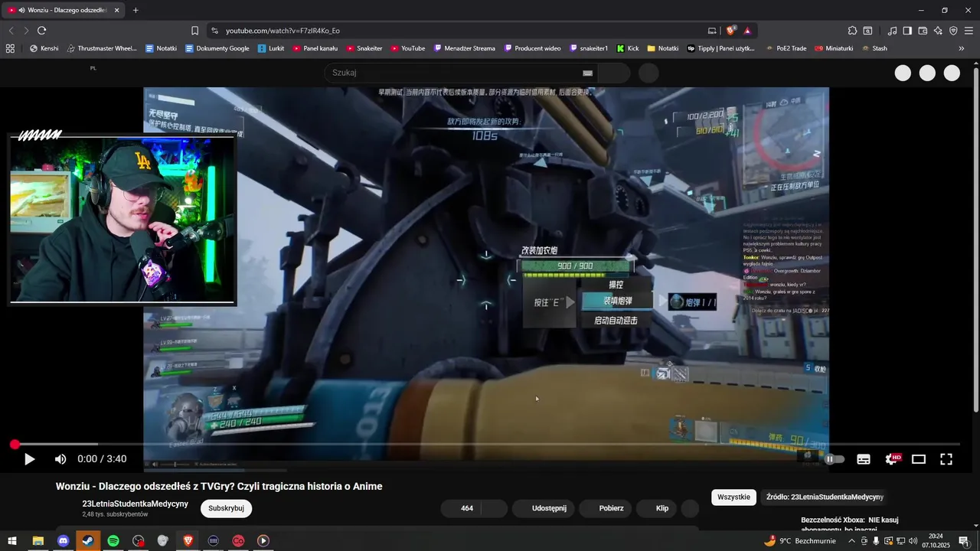
Task: Open the Stash bookmark
Action: 874,48
